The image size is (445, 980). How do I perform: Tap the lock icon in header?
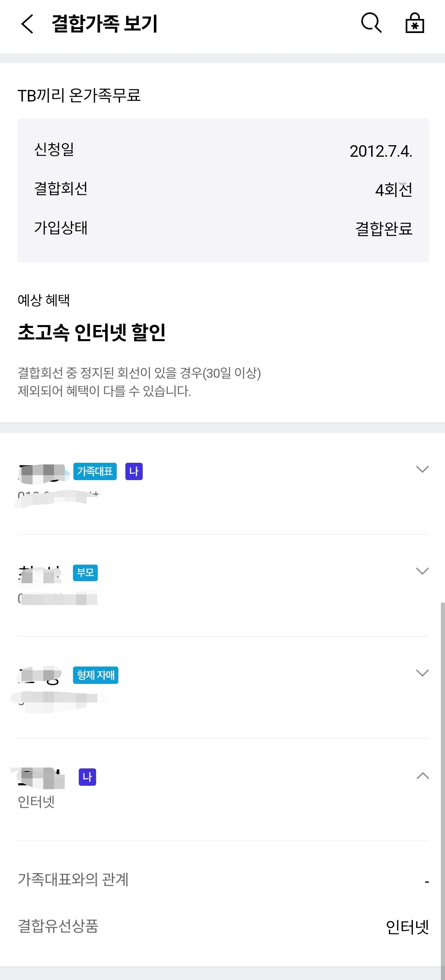[414, 23]
